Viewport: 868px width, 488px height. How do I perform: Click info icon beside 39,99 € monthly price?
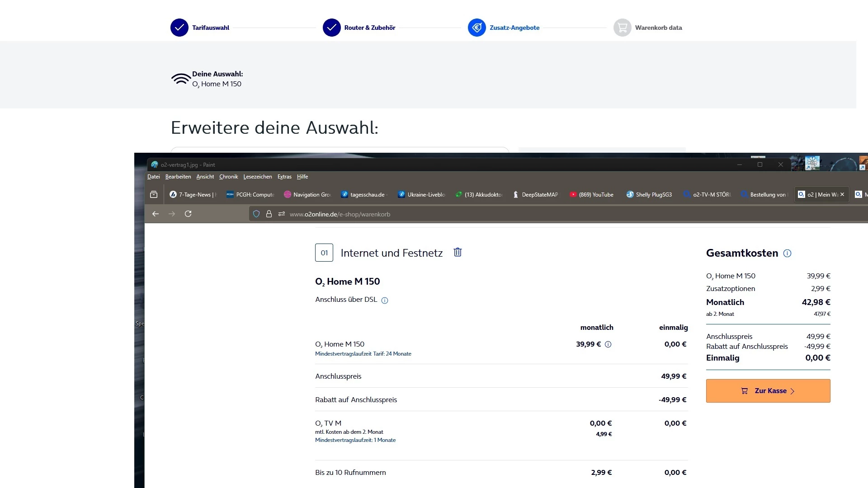pyautogui.click(x=608, y=344)
